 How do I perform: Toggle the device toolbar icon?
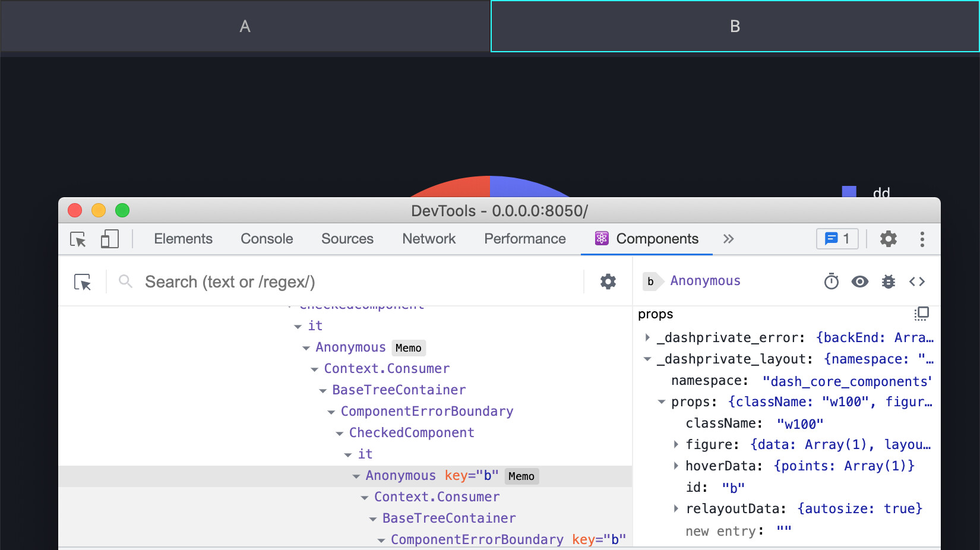pos(109,239)
